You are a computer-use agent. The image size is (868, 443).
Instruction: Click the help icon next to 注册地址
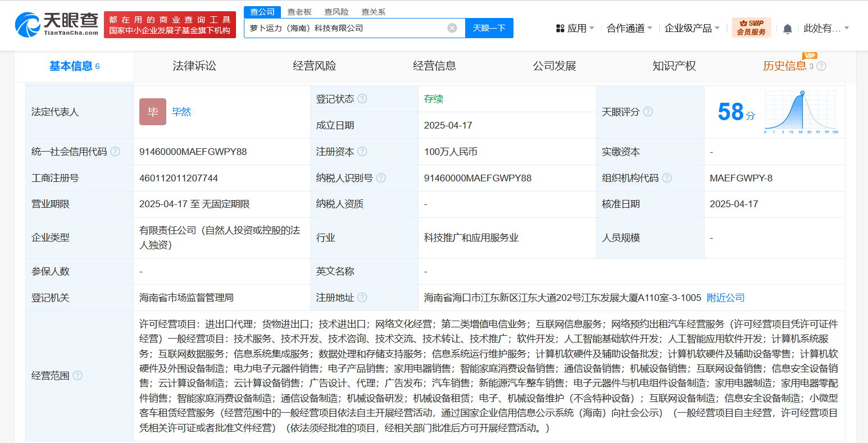tap(362, 298)
